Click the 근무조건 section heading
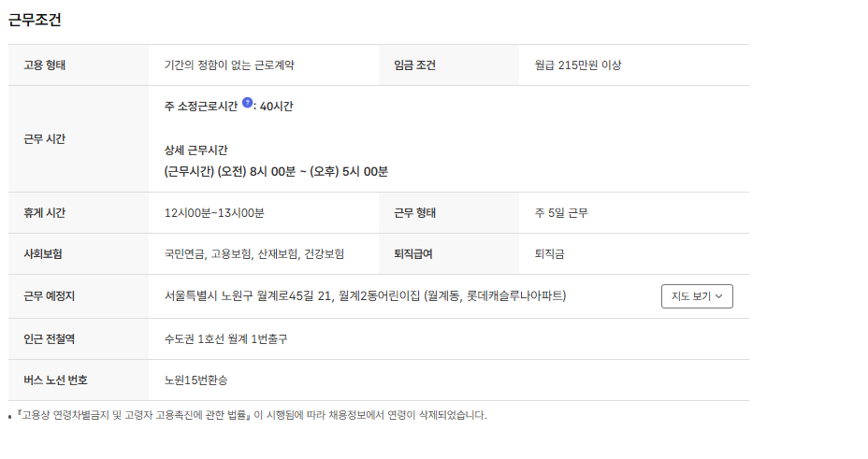Image resolution: width=868 pixels, height=459 pixels. tap(35, 20)
